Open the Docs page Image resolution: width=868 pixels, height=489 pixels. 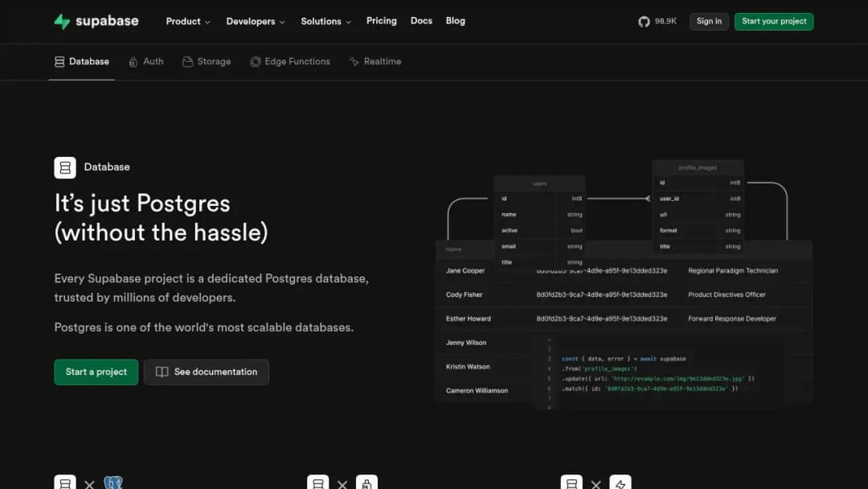[421, 21]
